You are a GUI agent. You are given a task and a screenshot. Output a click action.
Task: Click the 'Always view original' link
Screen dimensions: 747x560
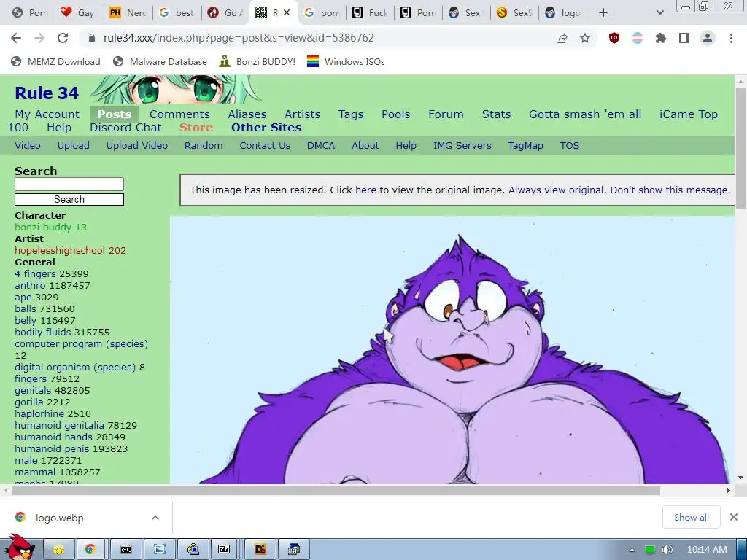[556, 190]
